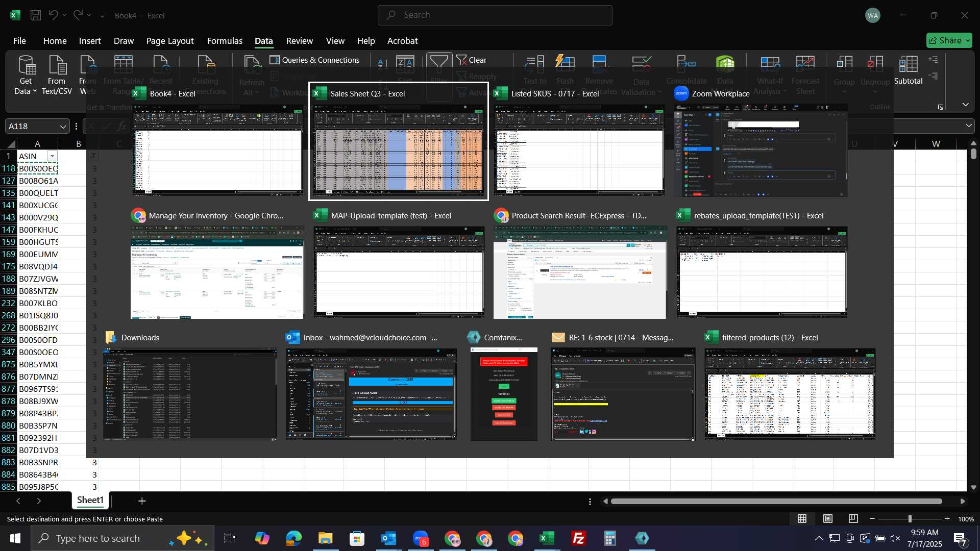Click the Page Break Preview status icon
980x551 pixels.
tap(853, 519)
